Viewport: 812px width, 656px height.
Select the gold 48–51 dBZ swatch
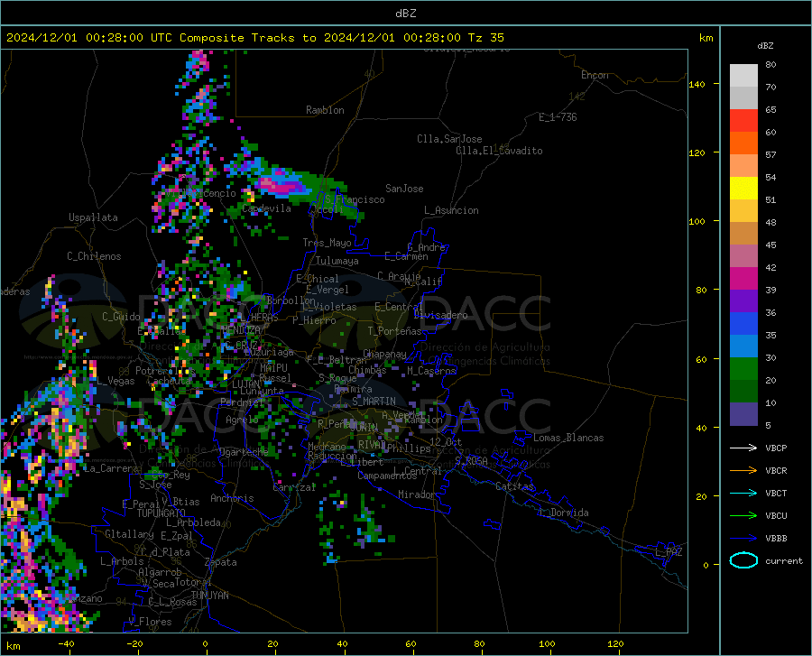tap(743, 211)
